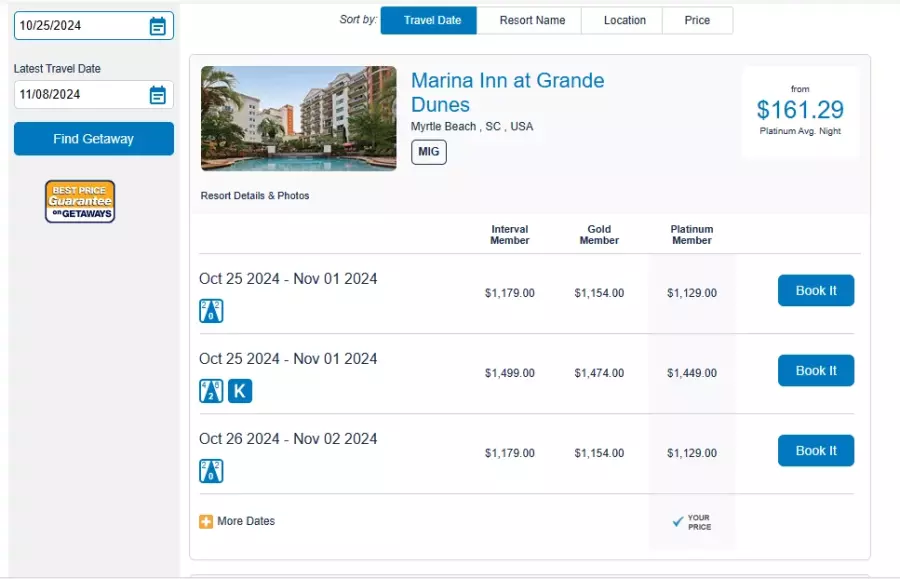Click the orange plus More Dates icon
900x579 pixels.
tap(206, 522)
